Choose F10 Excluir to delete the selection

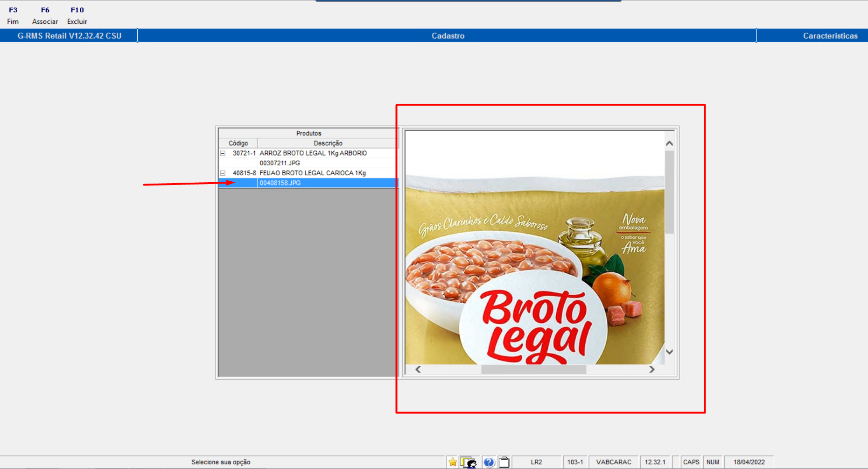(x=77, y=15)
